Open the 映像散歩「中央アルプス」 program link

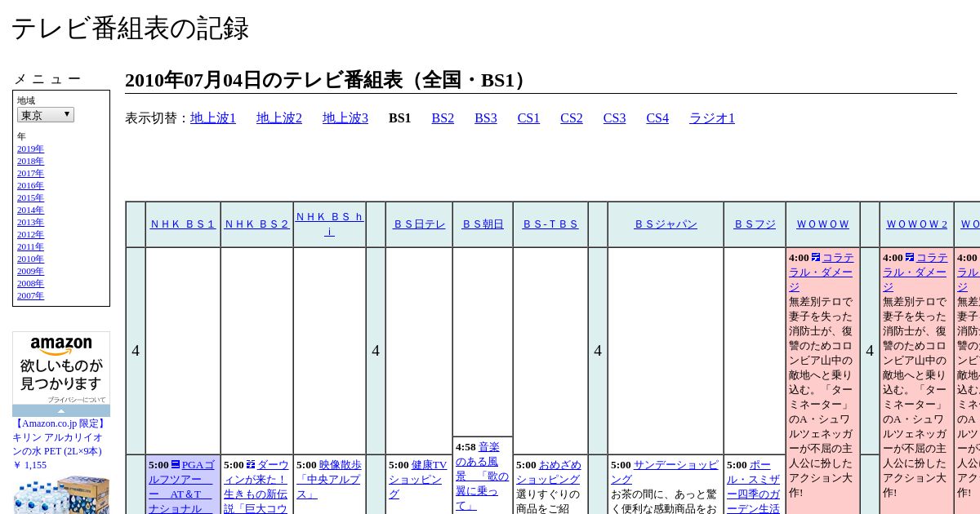(328, 480)
